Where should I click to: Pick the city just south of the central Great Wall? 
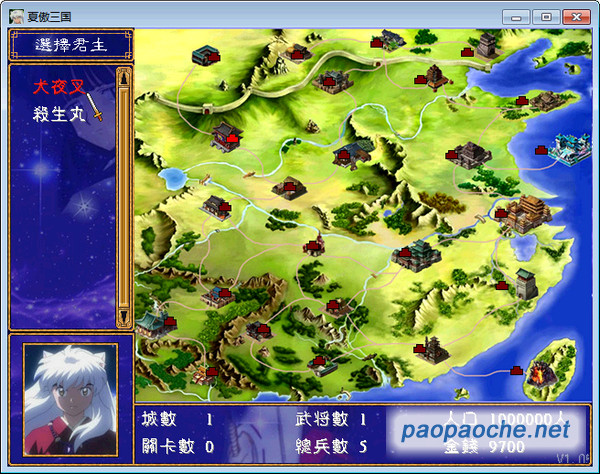[332, 82]
